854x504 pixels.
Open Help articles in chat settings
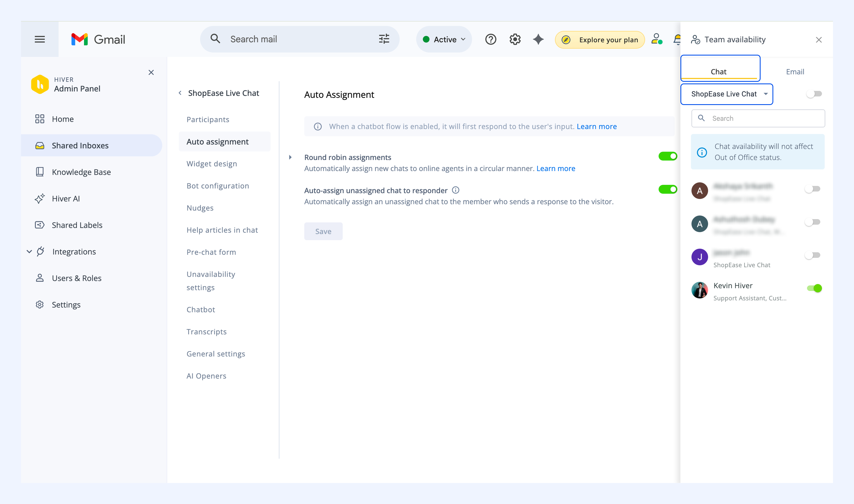click(x=222, y=230)
